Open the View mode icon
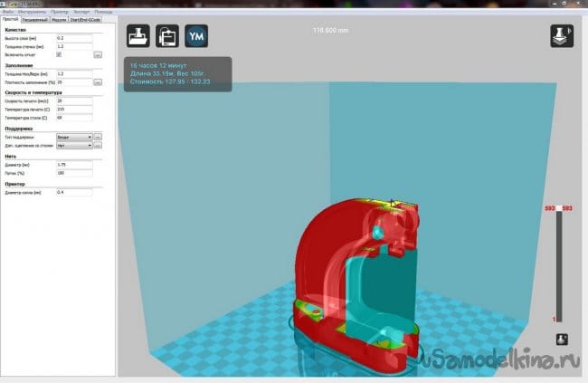 (x=562, y=35)
